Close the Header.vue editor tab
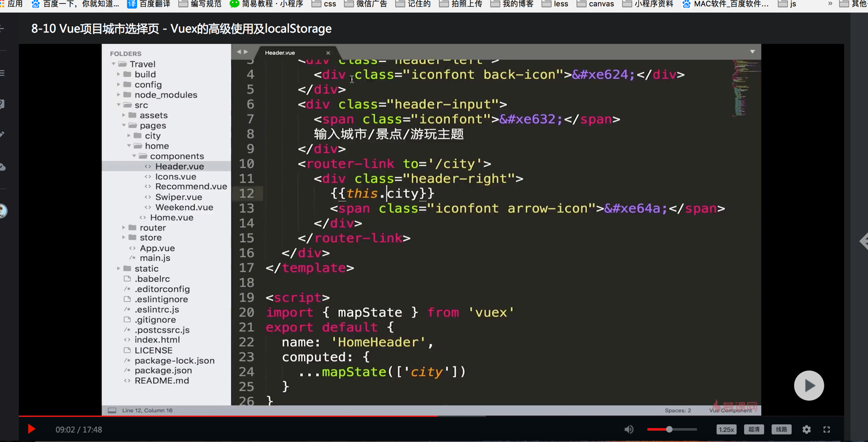The height and width of the screenshot is (442, 868). [x=328, y=53]
